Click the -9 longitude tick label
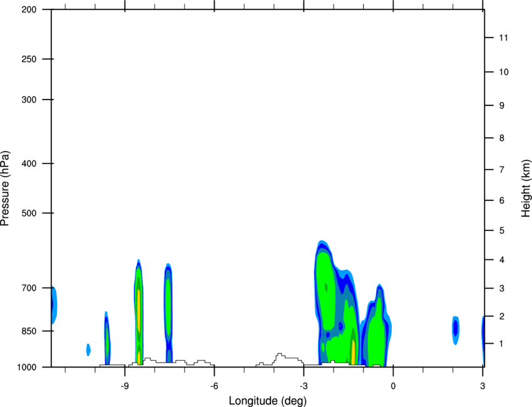The width and height of the screenshot is (532, 407). click(x=125, y=386)
